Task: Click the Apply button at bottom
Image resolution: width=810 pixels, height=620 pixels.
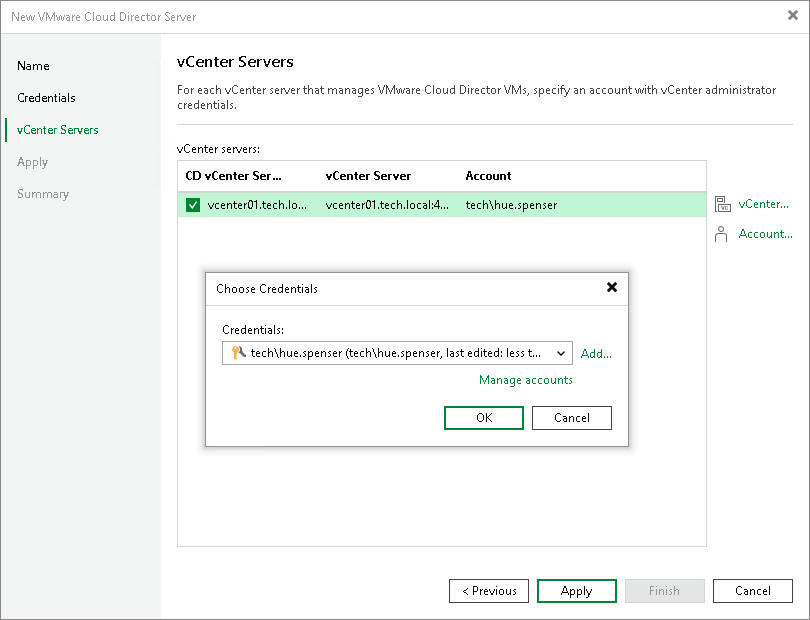Action: (x=577, y=591)
